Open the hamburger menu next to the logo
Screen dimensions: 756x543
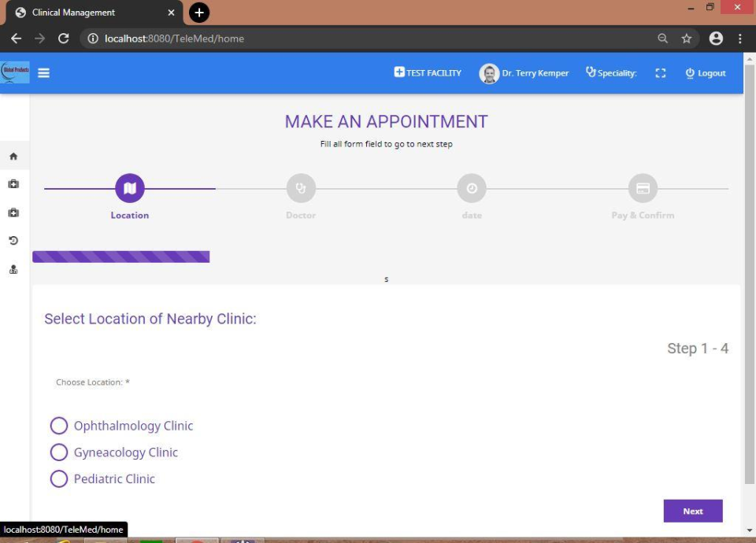43,72
